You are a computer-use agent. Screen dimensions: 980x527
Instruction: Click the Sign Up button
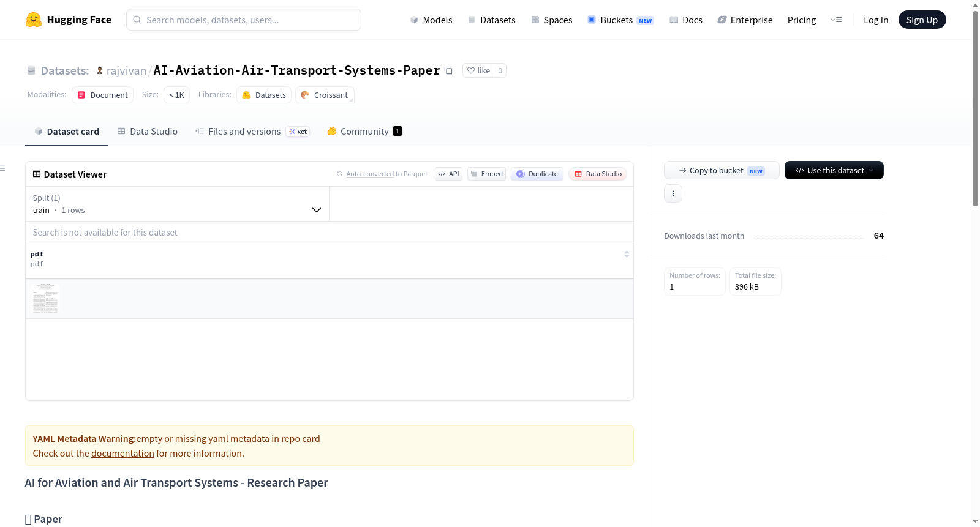point(922,20)
